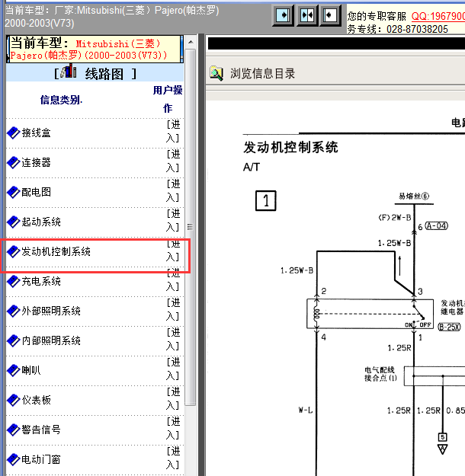Click the boxed 5 reference marker in diagram
The image size is (465, 476).
[x=442, y=437]
